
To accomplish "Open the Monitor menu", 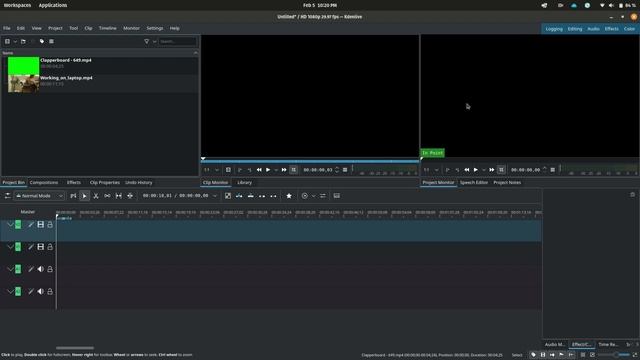I will [x=131, y=28].
